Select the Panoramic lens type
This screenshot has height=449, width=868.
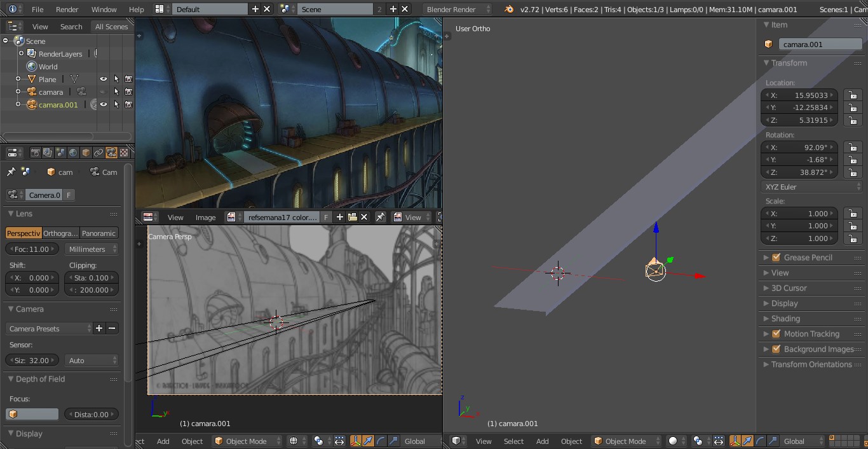point(99,233)
